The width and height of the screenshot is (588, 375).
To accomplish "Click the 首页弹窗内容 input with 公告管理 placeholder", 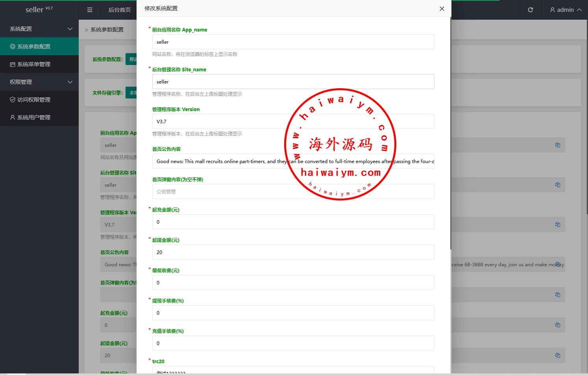I will pyautogui.click(x=293, y=191).
